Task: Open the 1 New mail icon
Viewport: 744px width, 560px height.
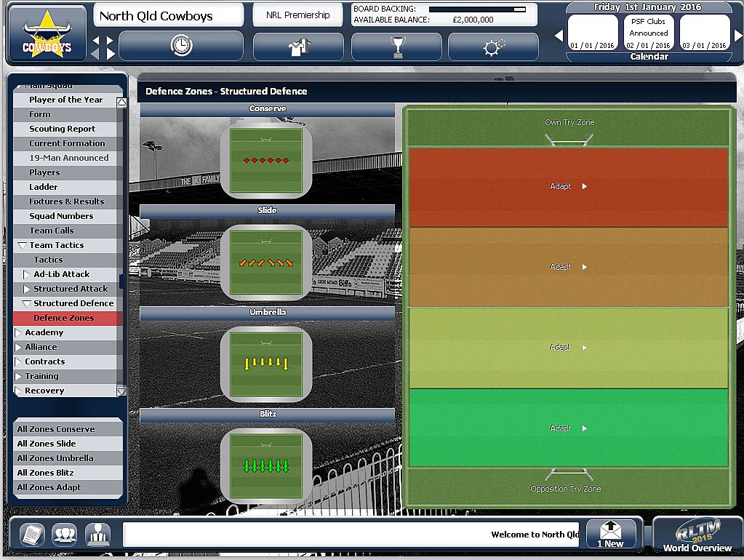Action: (610, 534)
